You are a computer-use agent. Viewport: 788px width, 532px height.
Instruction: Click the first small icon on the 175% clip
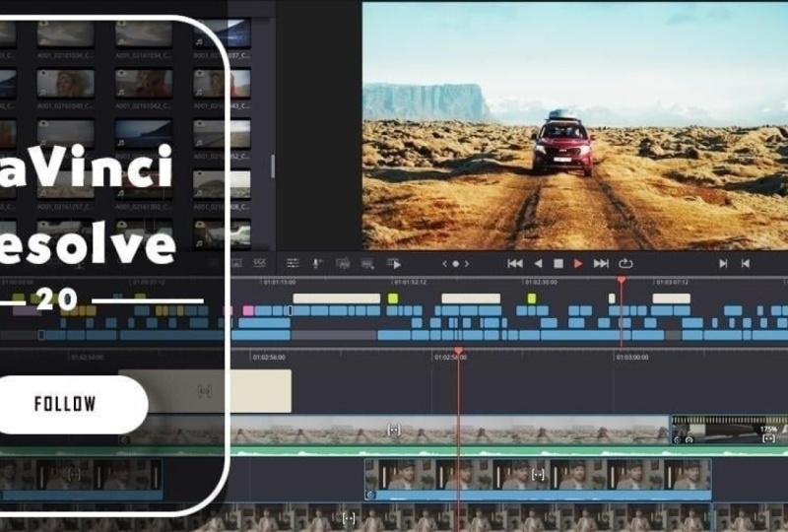click(x=678, y=439)
